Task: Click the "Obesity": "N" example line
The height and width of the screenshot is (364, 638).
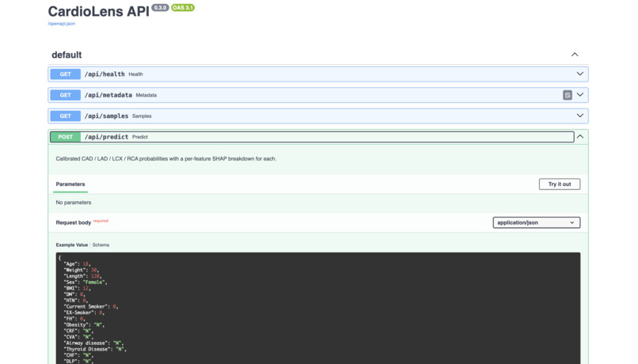Action: pyautogui.click(x=84, y=325)
